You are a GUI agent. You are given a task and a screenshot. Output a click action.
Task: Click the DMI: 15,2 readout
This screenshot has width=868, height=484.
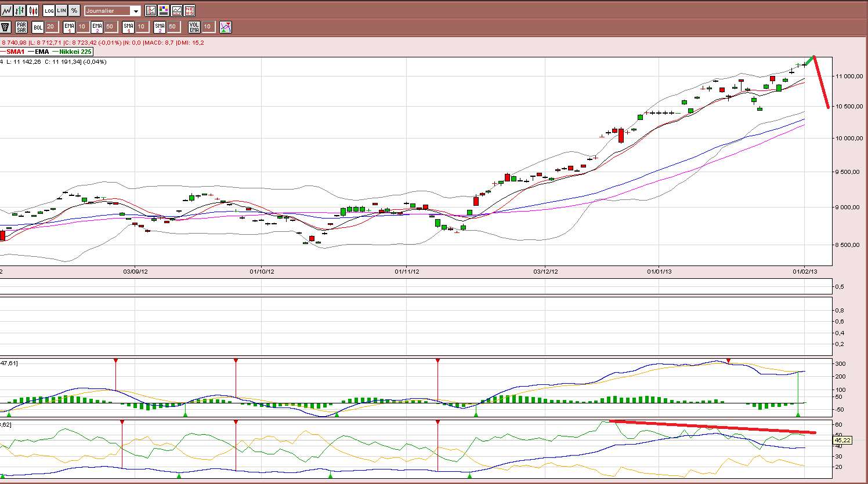click(x=190, y=42)
